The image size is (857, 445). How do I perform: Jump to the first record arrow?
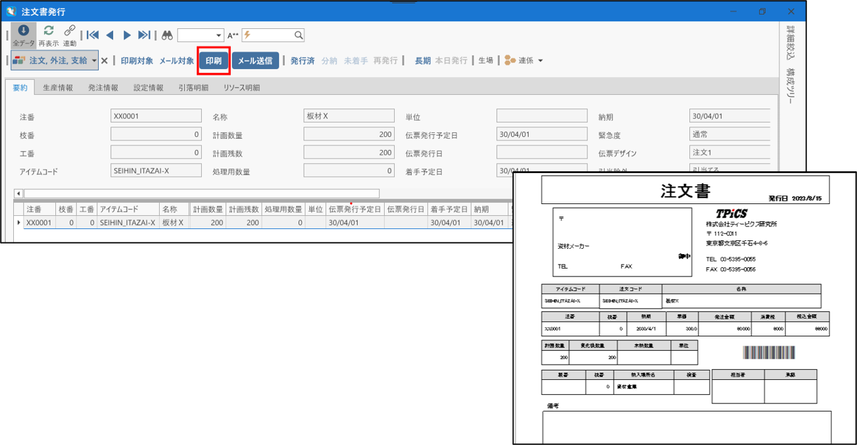[92, 35]
